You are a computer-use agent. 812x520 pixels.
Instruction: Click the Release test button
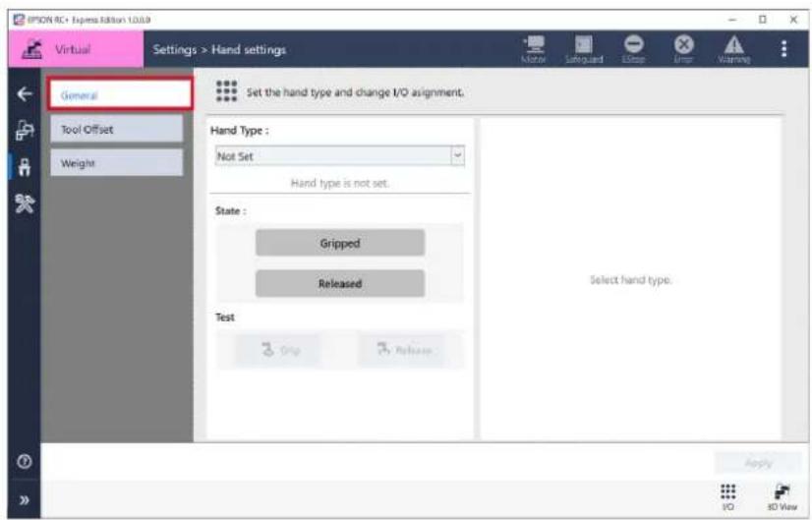click(x=402, y=350)
